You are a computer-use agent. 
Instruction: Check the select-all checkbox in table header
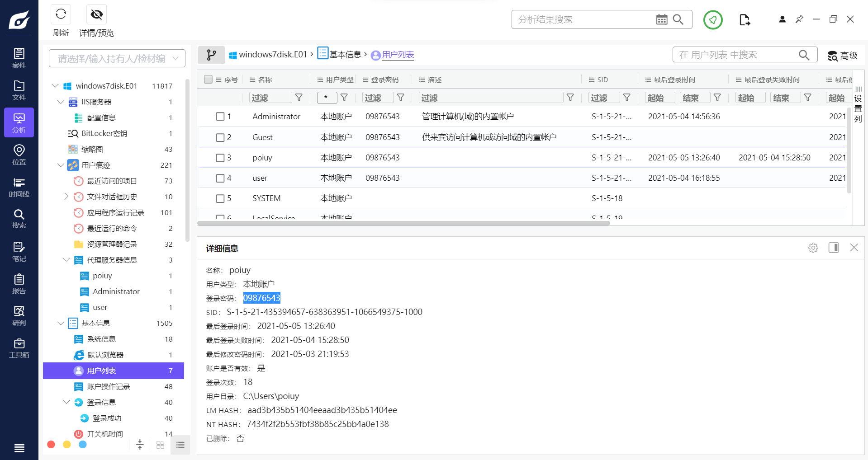(x=208, y=80)
